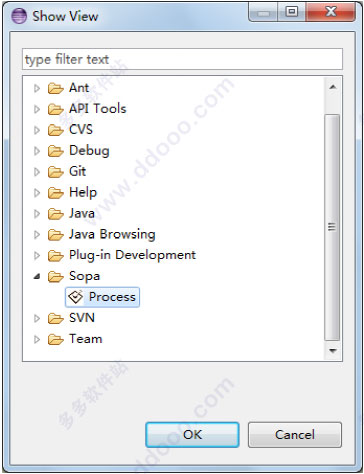The width and height of the screenshot is (364, 474).
Task: Click the CVS folder icon
Action: click(x=55, y=130)
